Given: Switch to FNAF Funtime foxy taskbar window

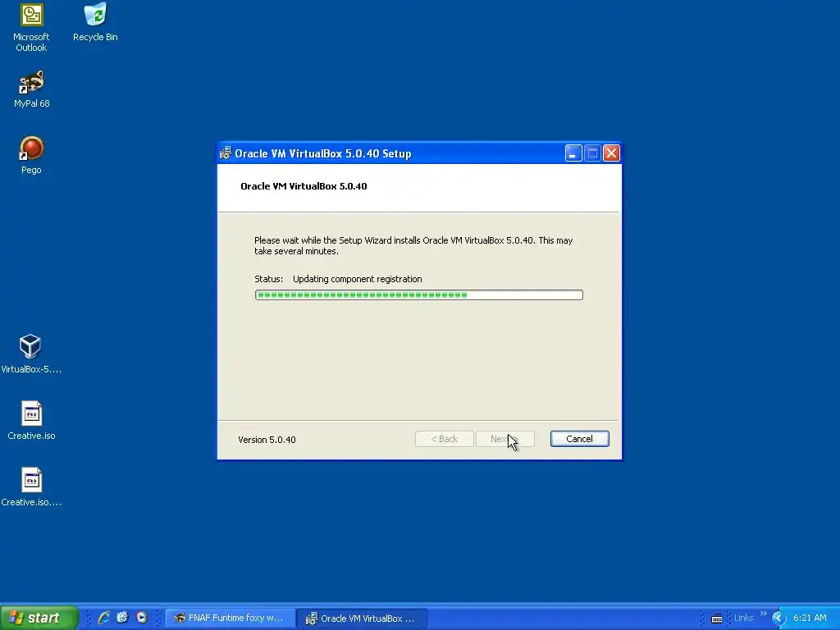Looking at the screenshot, I should (230, 618).
